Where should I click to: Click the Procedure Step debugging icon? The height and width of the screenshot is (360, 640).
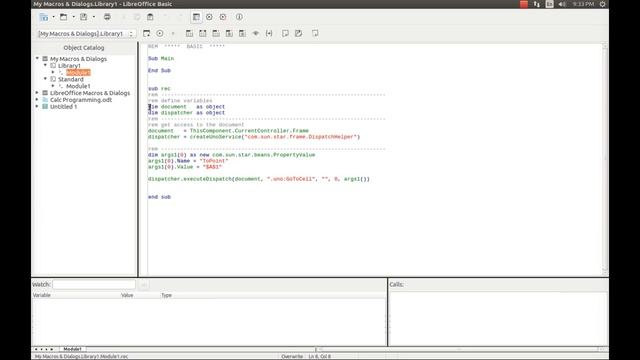tap(189, 33)
